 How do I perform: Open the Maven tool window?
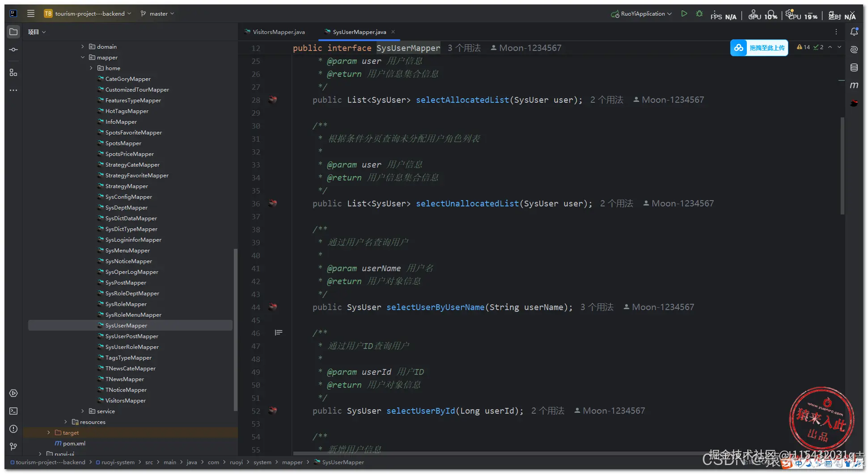[x=854, y=85]
